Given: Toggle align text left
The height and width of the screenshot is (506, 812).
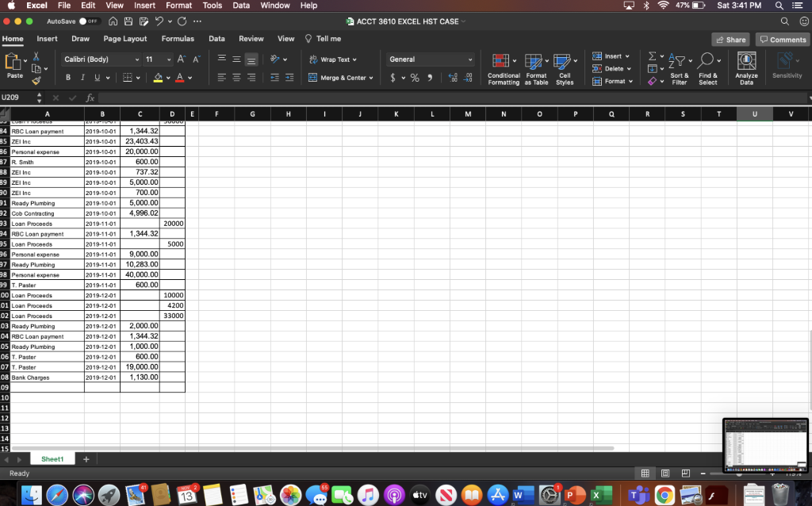Looking at the screenshot, I should click(222, 78).
